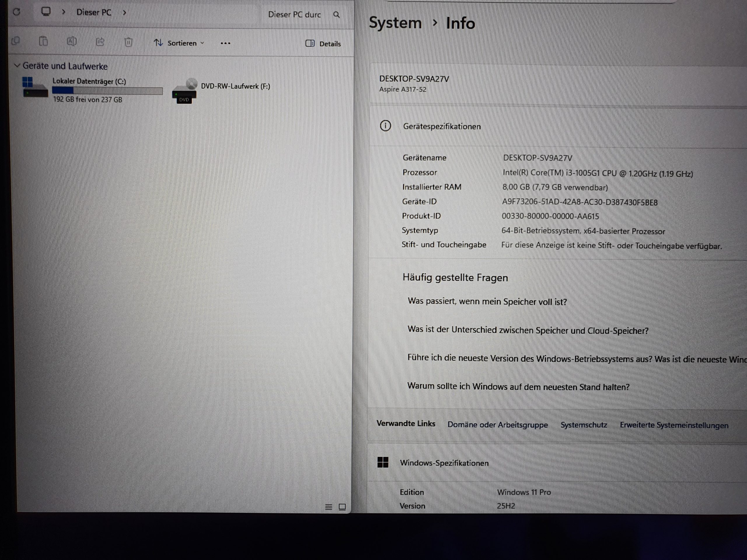Open the Sortieren dropdown

pyautogui.click(x=179, y=43)
